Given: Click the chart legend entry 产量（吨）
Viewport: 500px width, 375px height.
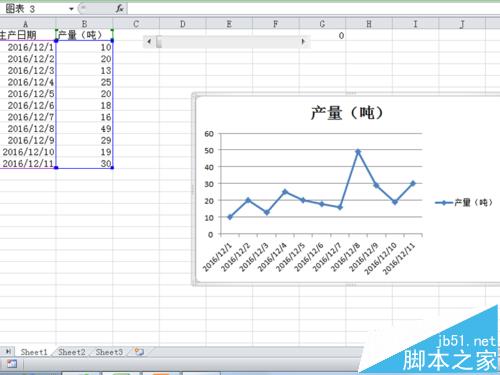Looking at the screenshot, I should [464, 202].
